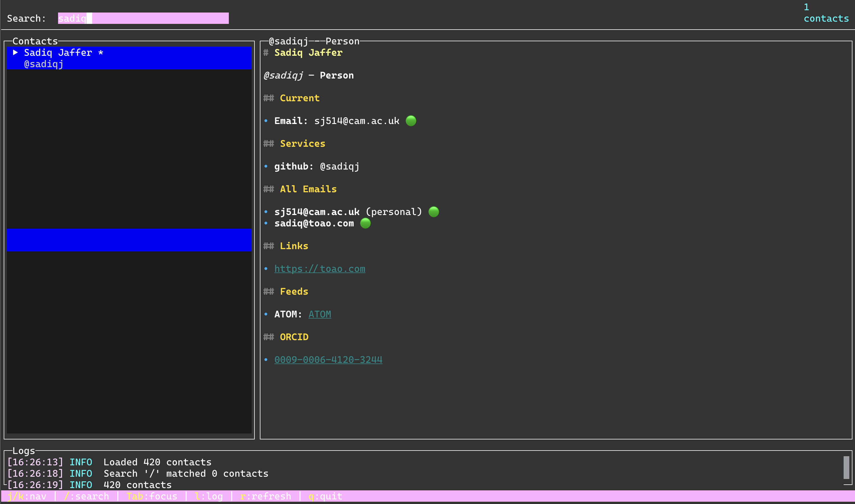Start a search using /:search in the status bar

point(87,496)
